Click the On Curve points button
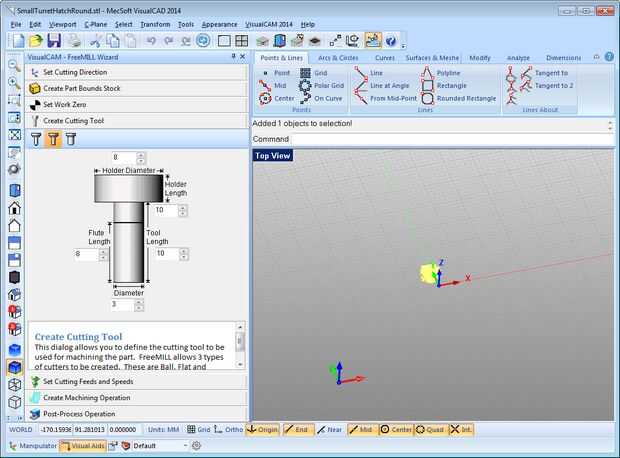The width and height of the screenshot is (620, 458). click(x=321, y=98)
